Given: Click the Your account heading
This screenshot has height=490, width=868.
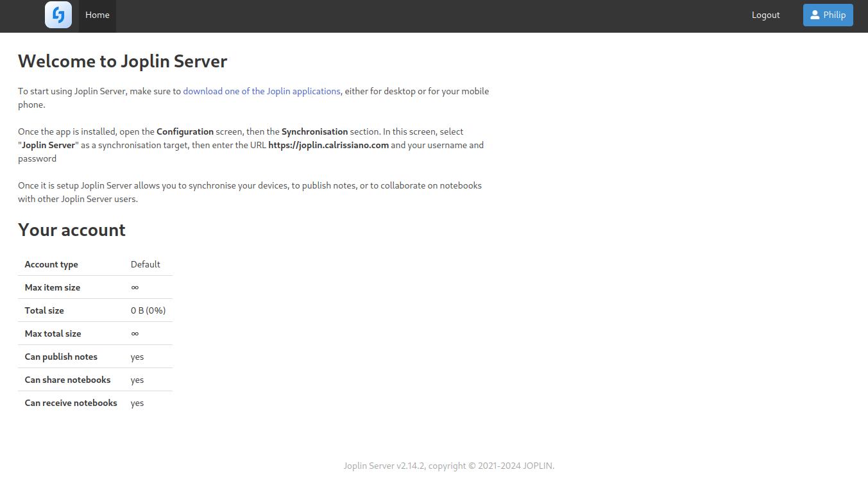Looking at the screenshot, I should pos(72,230).
